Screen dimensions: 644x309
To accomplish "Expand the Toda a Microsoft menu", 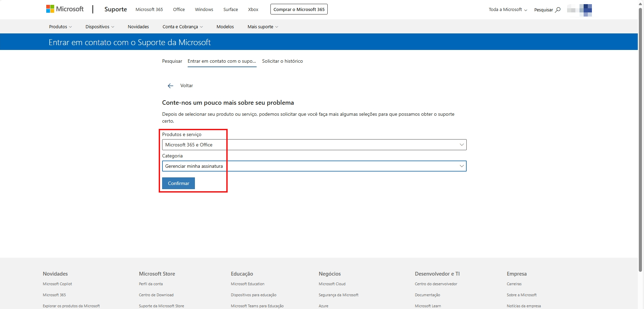I will pyautogui.click(x=508, y=10).
